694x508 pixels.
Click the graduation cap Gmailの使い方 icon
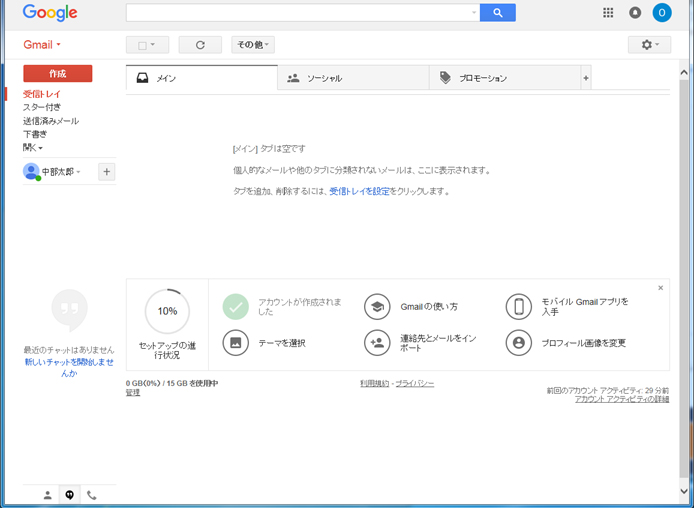pos(377,307)
